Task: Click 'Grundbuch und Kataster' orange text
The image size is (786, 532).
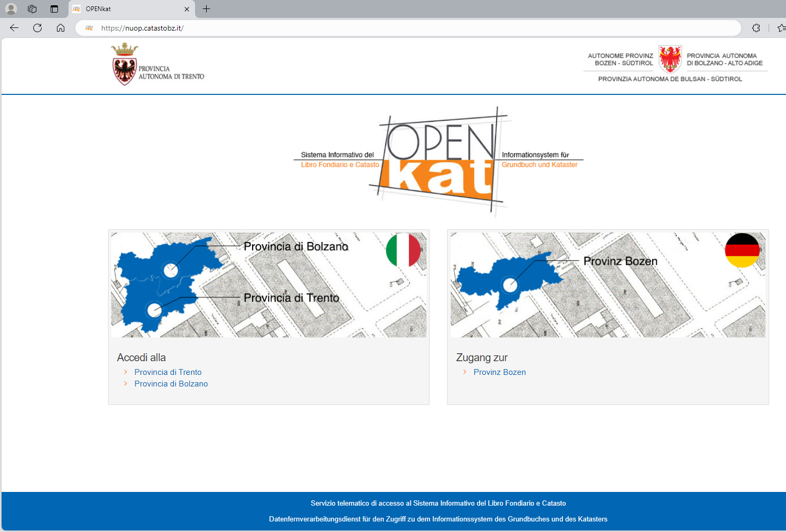Action: click(x=540, y=165)
